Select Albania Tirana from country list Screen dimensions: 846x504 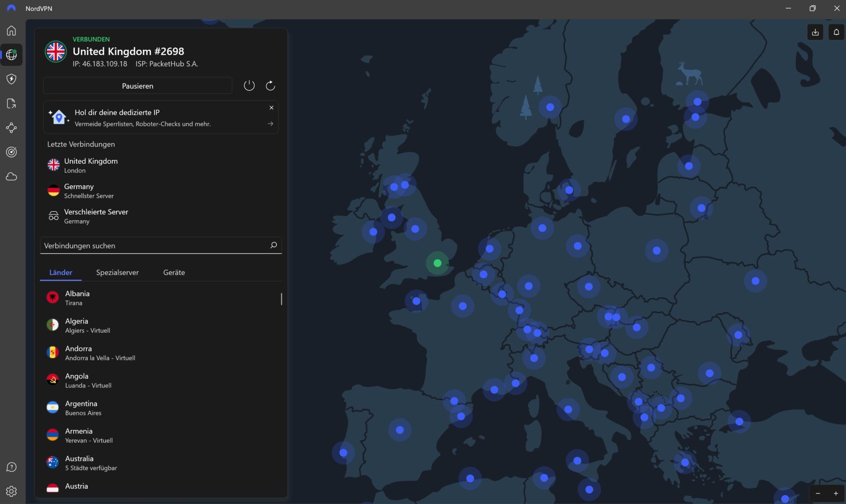(161, 298)
